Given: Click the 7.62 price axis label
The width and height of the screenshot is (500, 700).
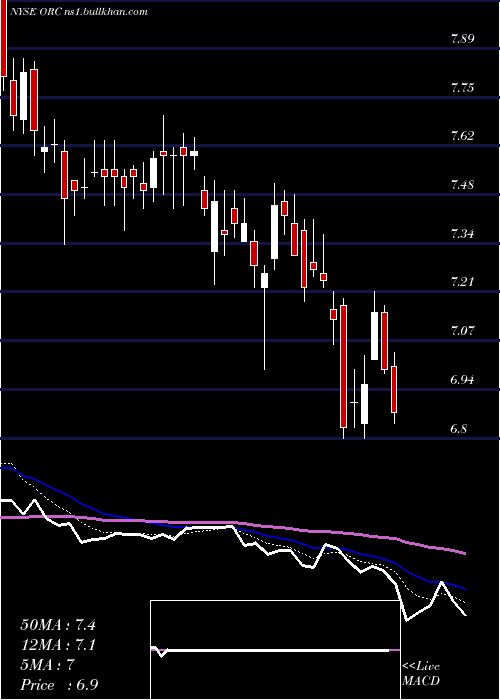Looking at the screenshot, I should pos(462,136).
